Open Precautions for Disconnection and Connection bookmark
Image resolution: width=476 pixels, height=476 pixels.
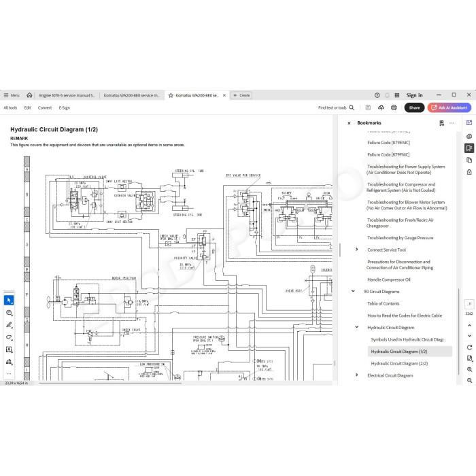tap(400, 265)
